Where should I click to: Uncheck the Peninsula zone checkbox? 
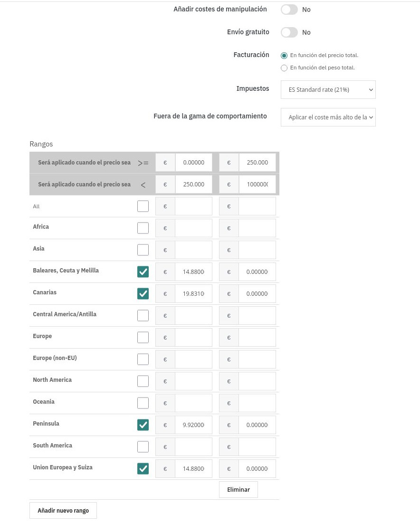coord(143,425)
